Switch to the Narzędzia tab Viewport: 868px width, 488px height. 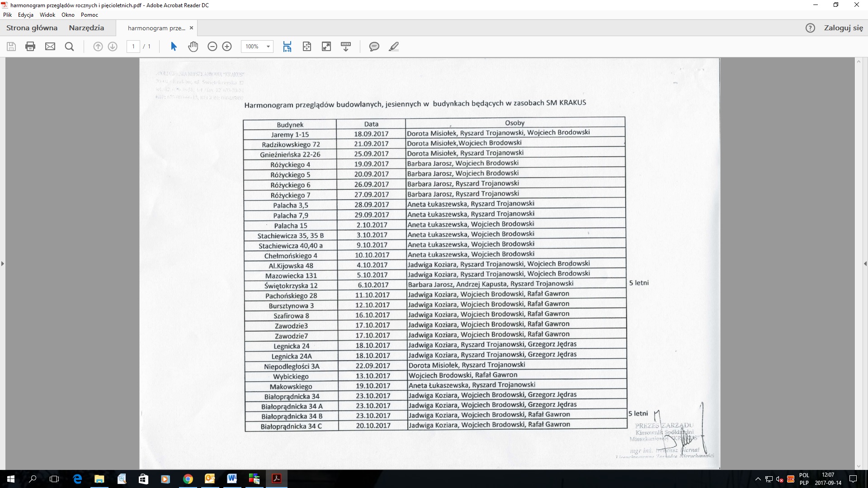[x=86, y=28]
